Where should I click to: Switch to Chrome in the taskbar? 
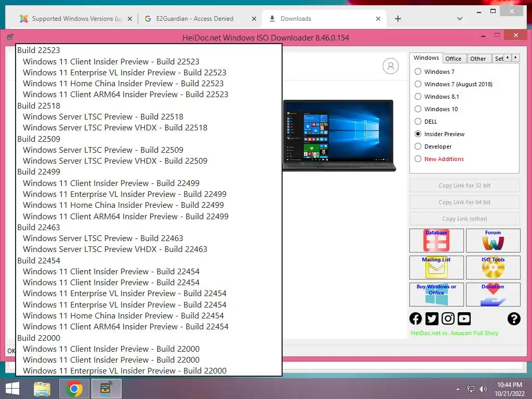(74, 389)
